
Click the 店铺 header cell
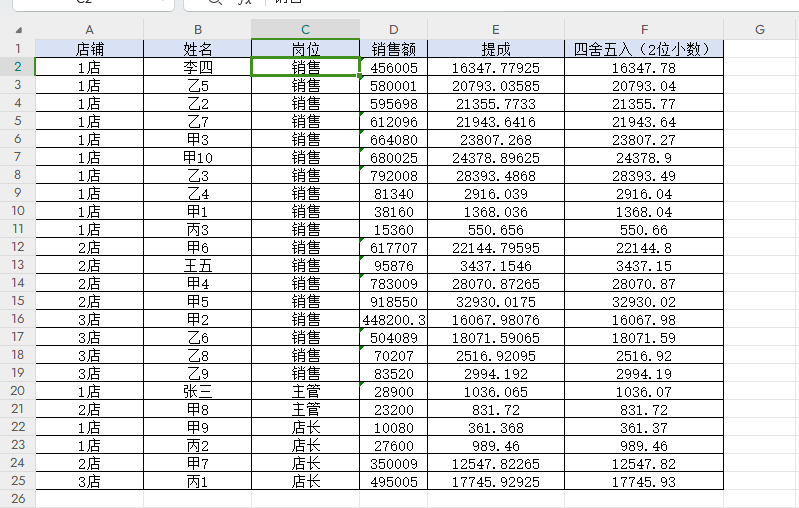[x=89, y=49]
